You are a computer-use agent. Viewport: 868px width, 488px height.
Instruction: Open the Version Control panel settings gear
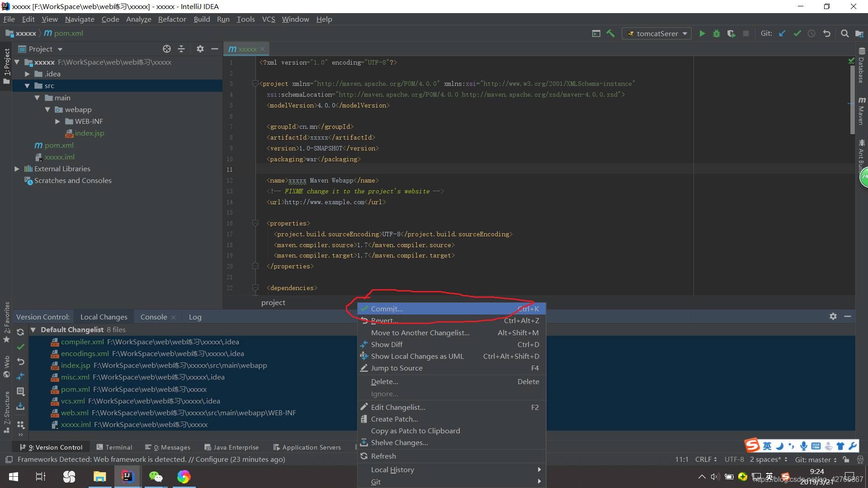point(833,316)
